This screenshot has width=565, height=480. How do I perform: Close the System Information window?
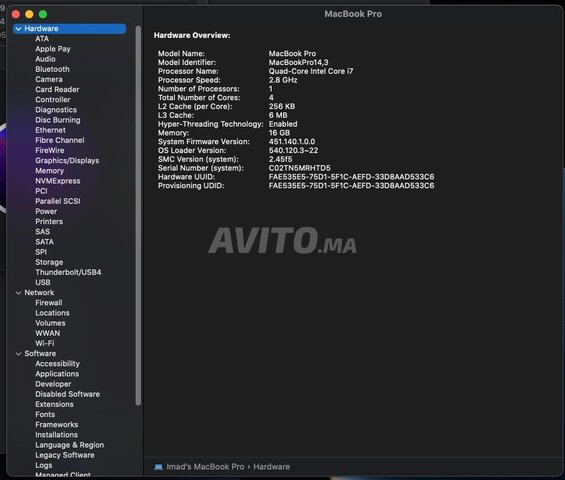click(x=16, y=14)
